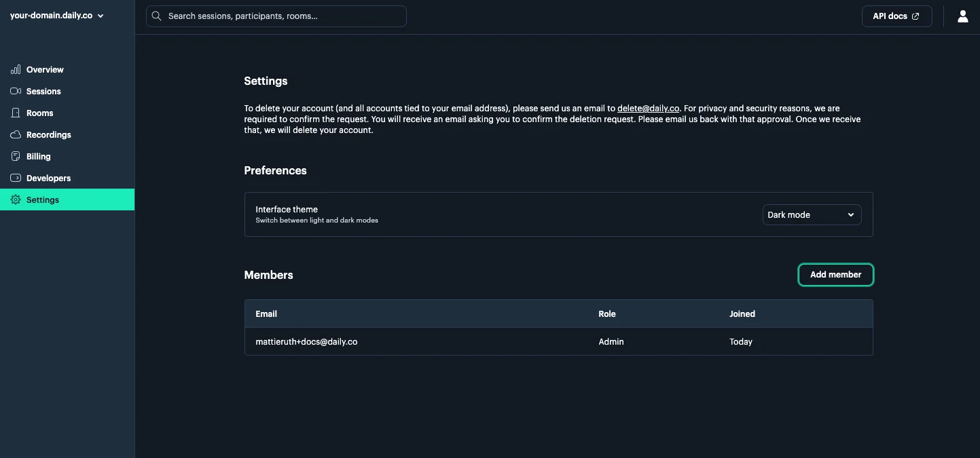Click the Preferences section heading
The width and height of the screenshot is (980, 458).
275,170
